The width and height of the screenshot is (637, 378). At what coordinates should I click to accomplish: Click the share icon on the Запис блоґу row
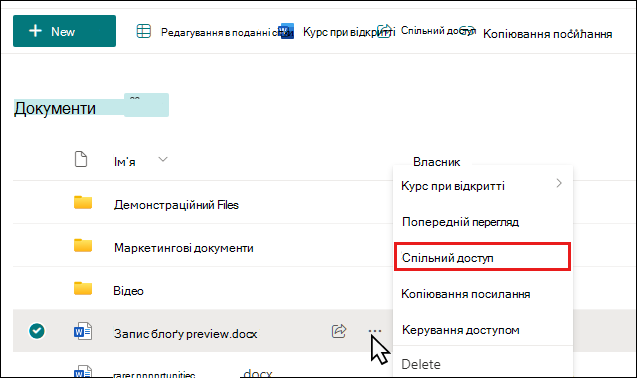(339, 331)
